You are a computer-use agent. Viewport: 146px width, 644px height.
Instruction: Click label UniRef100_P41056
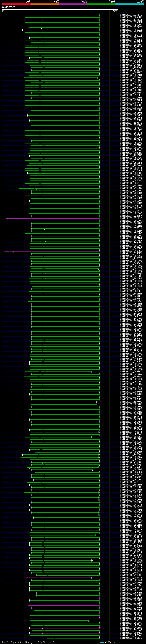pyautogui.click(x=131, y=585)
